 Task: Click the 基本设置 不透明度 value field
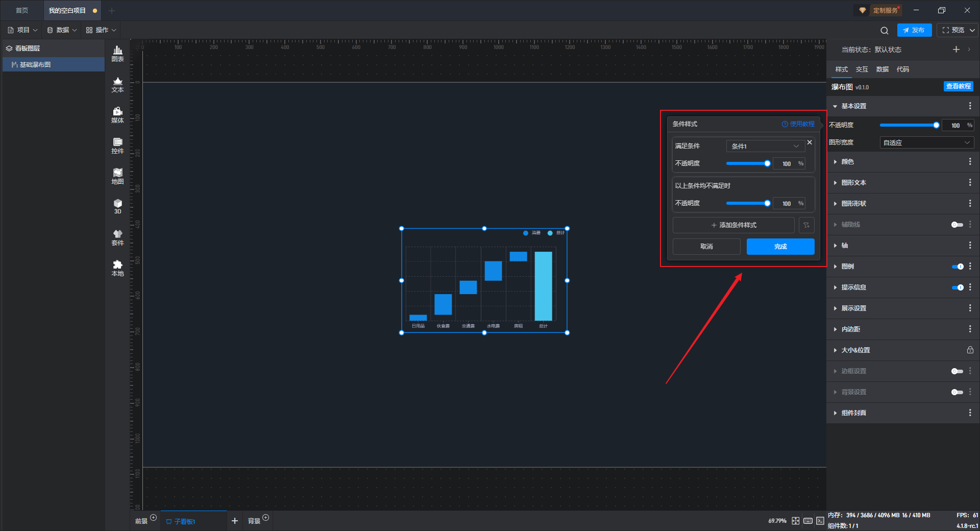957,126
